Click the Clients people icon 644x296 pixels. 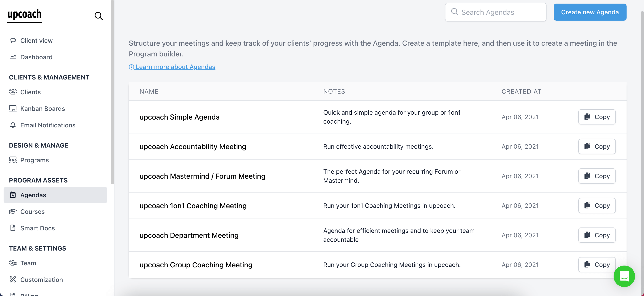point(13,92)
